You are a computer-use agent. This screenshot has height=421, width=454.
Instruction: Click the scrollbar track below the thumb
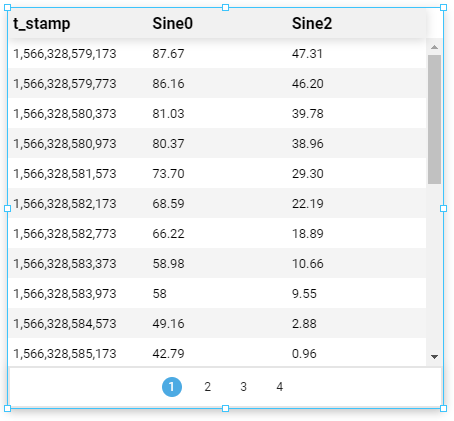pos(434,267)
